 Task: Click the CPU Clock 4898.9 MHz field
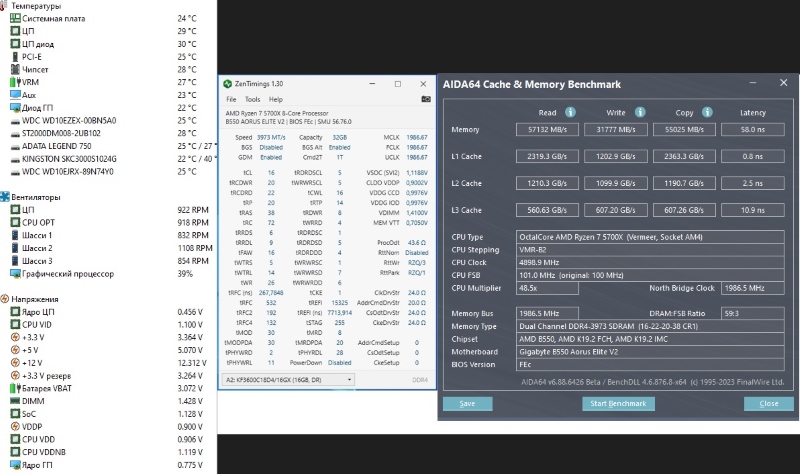coord(650,262)
